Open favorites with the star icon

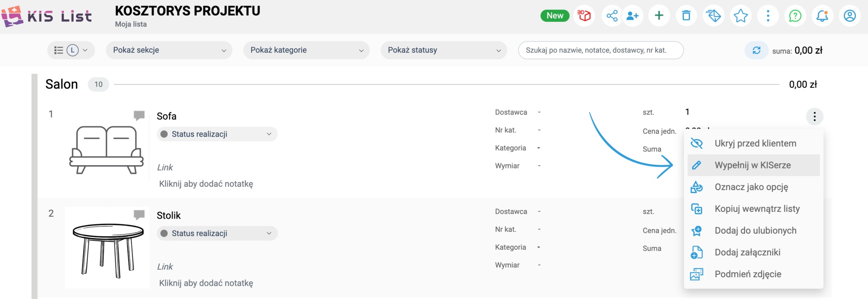(741, 16)
